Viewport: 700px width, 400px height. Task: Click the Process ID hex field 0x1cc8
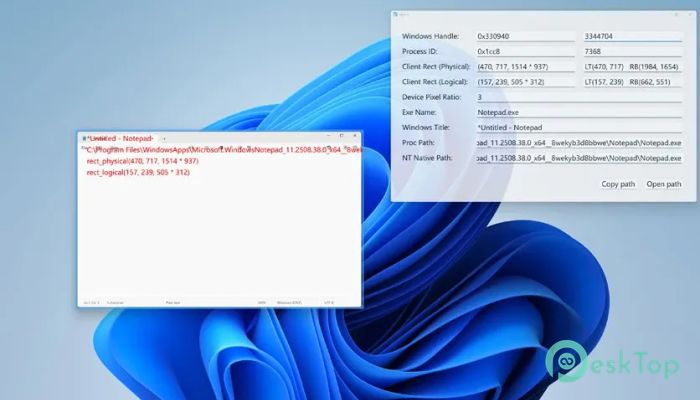525,51
